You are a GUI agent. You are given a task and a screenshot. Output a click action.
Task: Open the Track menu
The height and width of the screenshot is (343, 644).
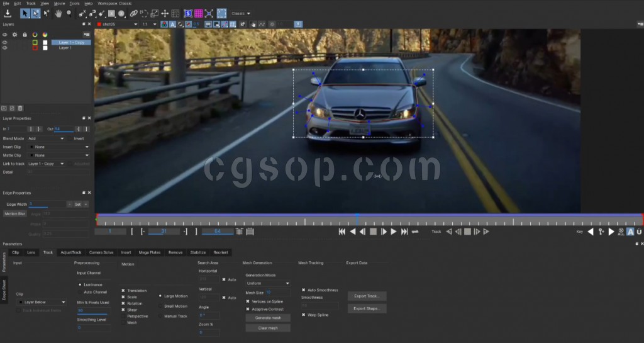click(31, 3)
